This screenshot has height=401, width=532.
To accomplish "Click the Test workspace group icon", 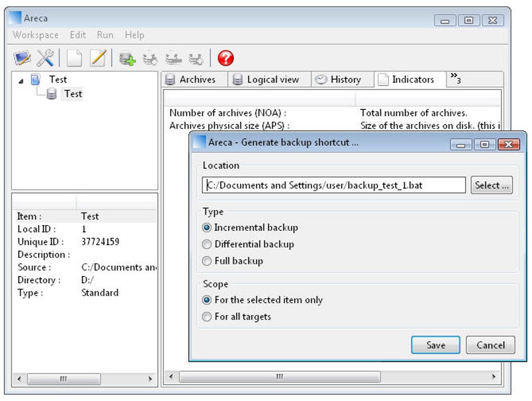I will coord(35,79).
